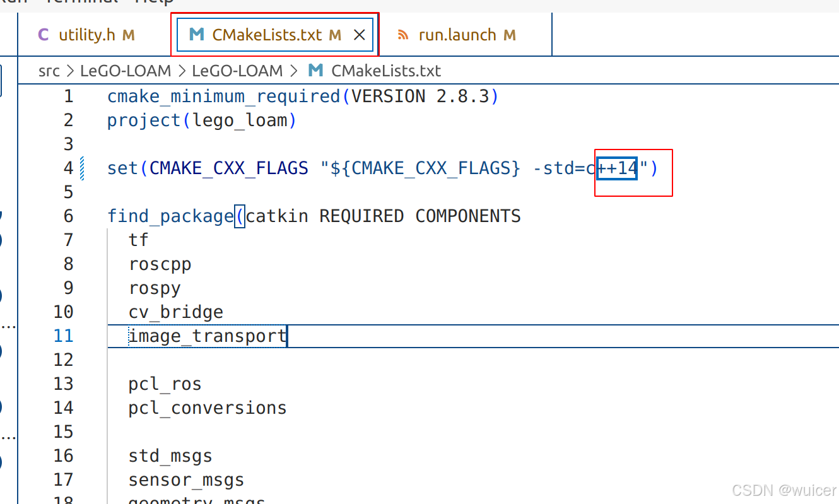Click the second LeGO-LOAM breadcrumb folder
839x504 pixels.
[237, 71]
